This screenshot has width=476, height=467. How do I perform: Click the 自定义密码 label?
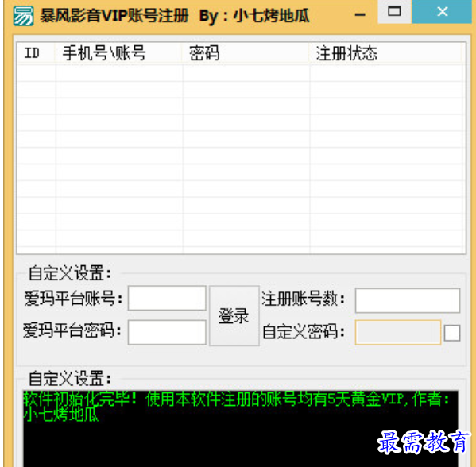304,331
